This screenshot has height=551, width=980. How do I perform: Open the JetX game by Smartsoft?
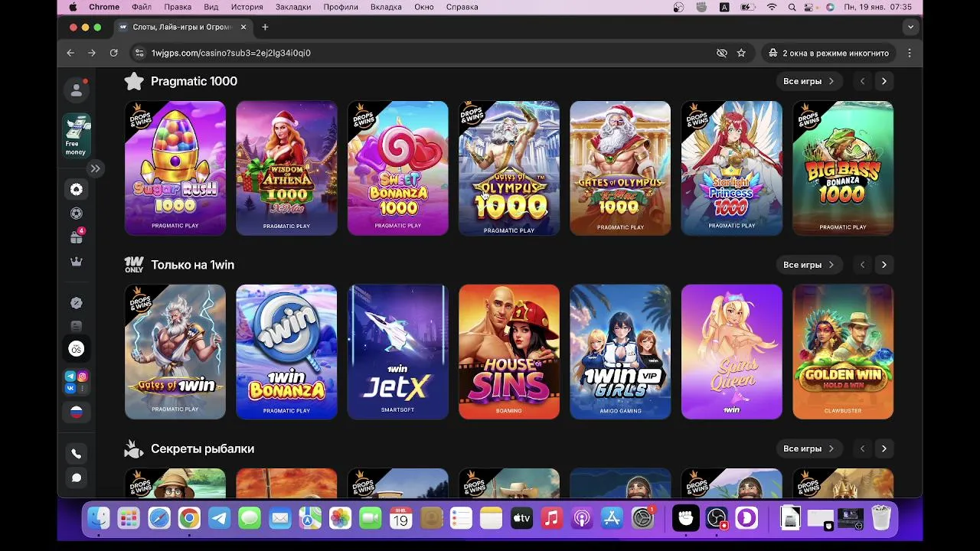398,352
